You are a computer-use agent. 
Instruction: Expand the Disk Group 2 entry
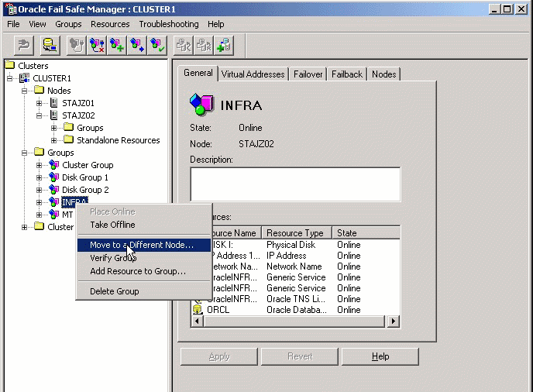point(39,190)
